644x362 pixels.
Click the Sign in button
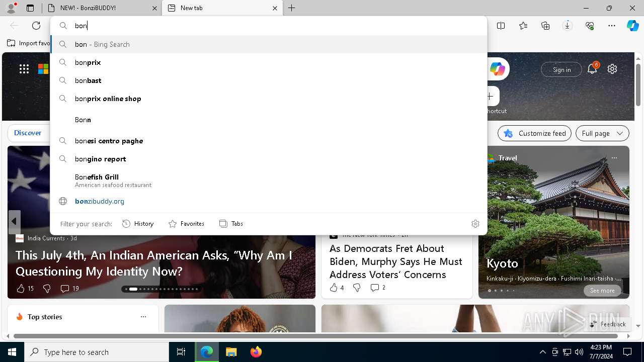click(561, 69)
